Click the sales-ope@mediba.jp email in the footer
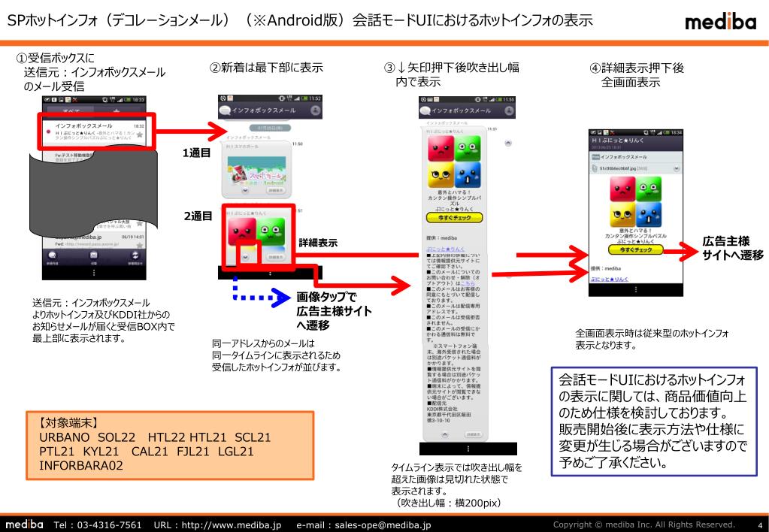 (x=383, y=524)
